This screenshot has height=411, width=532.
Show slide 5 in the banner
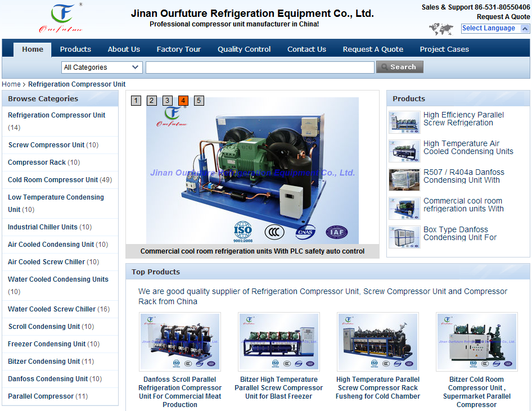pyautogui.click(x=199, y=101)
